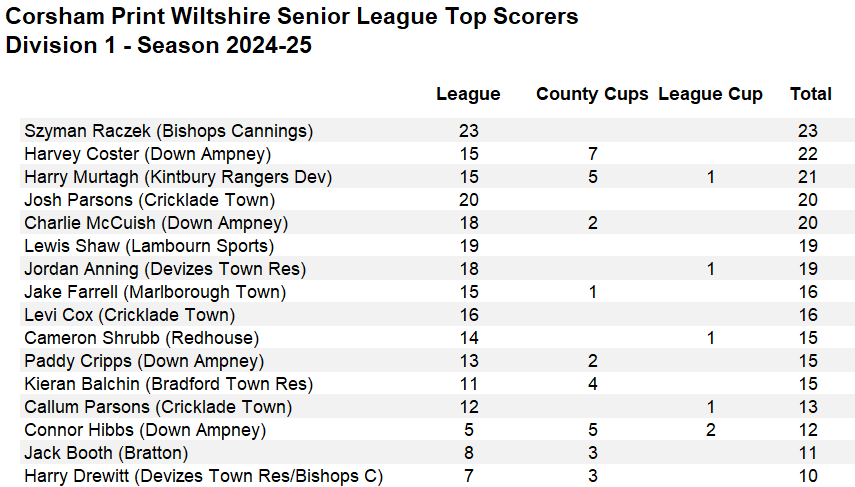Click the County Cups column header
Image resolution: width=855 pixels, height=487 pixels.
(592, 94)
